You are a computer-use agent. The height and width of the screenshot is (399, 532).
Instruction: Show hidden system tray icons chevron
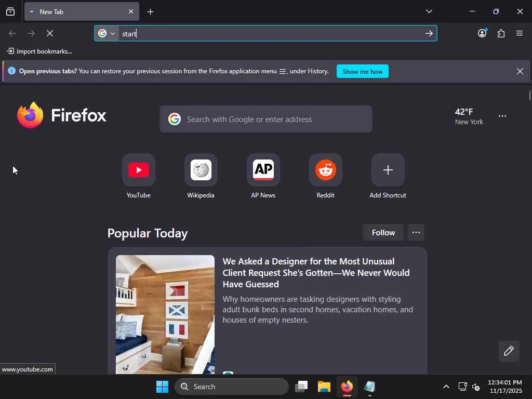click(x=446, y=387)
